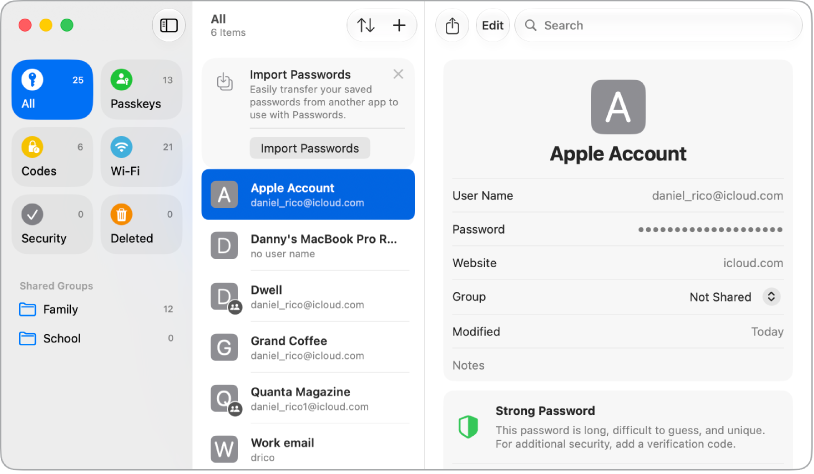
Task: Toggle the sidebar panel icon
Action: click(169, 25)
